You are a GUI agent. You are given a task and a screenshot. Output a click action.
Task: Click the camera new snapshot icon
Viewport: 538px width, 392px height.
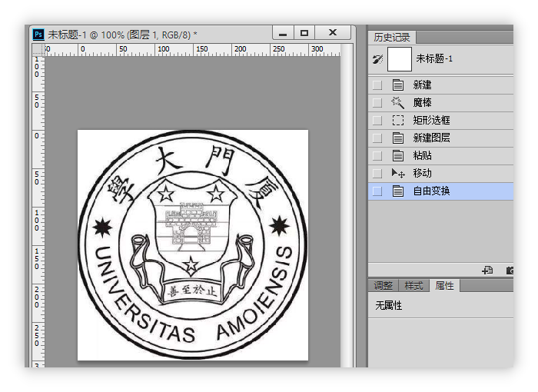pyautogui.click(x=510, y=270)
